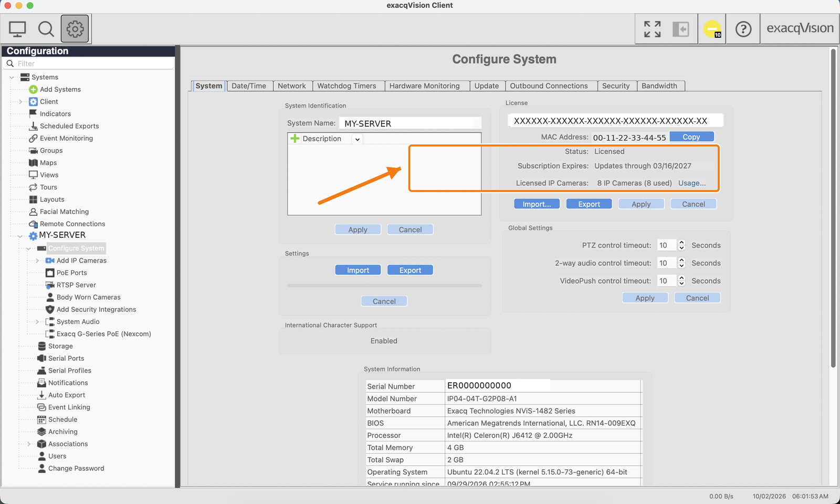The height and width of the screenshot is (504, 840).
Task: Open the Live monitor view icon
Action: [x=17, y=29]
